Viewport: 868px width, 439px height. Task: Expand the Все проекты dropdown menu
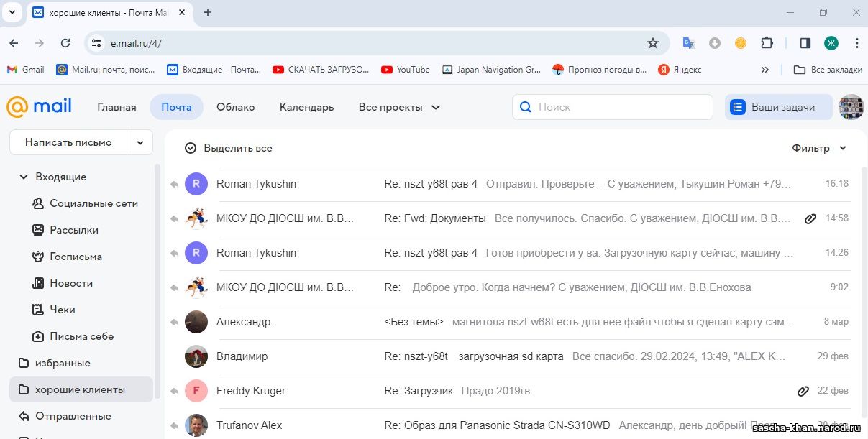point(399,107)
